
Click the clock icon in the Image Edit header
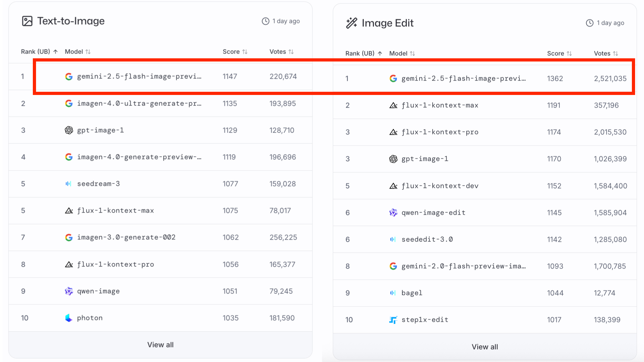[589, 23]
